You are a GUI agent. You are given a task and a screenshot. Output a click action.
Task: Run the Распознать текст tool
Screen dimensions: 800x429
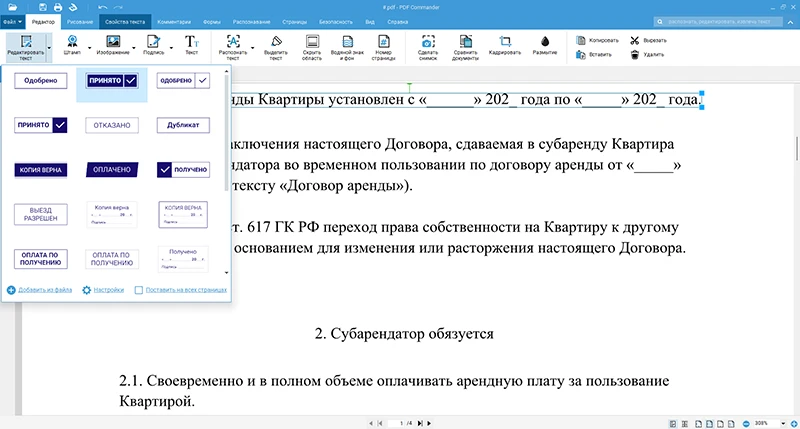point(233,47)
